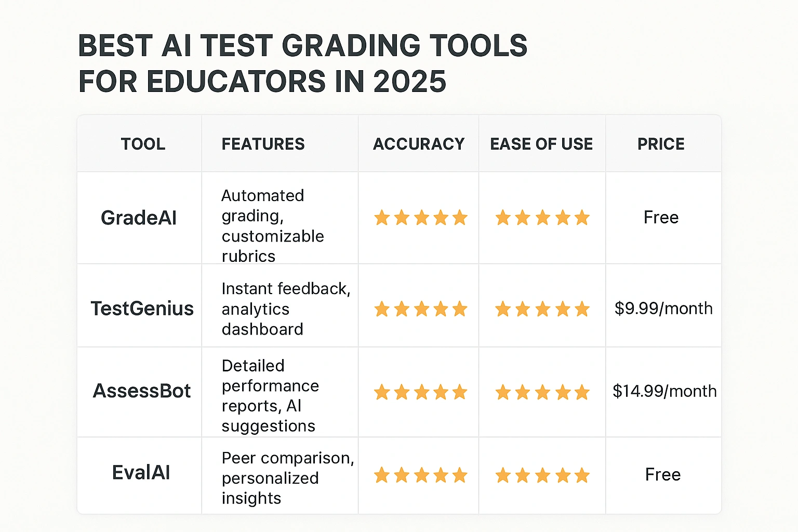Image resolution: width=798 pixels, height=532 pixels.
Task: Select the GradeAI tool name
Action: point(139,218)
